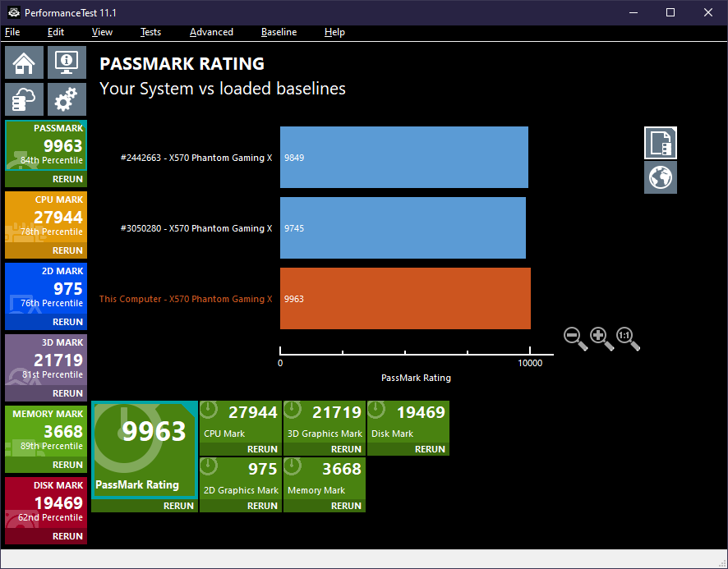Rerun the CPU Mark test in sidebar

(x=67, y=250)
